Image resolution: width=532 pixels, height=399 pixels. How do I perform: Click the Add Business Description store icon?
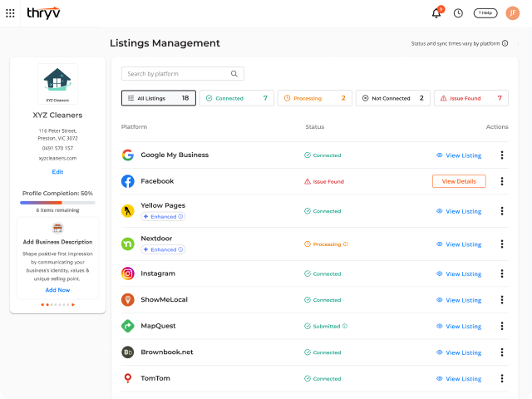tap(57, 228)
